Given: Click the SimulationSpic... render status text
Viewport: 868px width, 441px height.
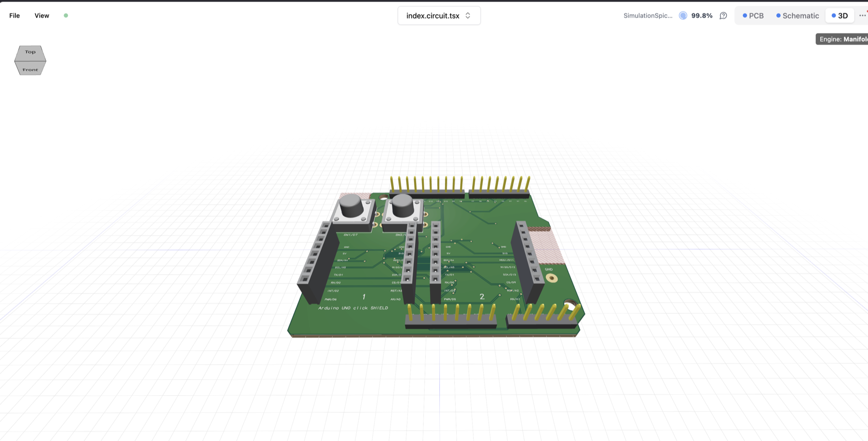Looking at the screenshot, I should tap(648, 15).
